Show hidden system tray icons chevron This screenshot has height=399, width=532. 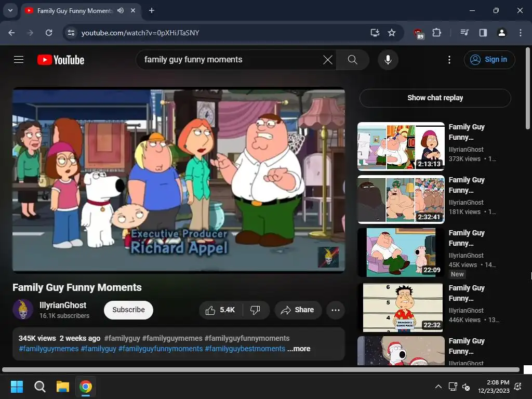click(x=438, y=387)
